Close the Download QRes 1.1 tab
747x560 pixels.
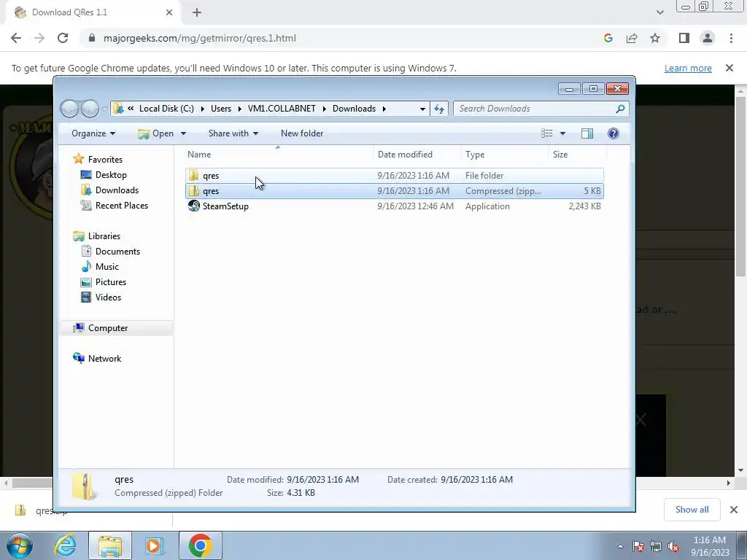point(169,12)
